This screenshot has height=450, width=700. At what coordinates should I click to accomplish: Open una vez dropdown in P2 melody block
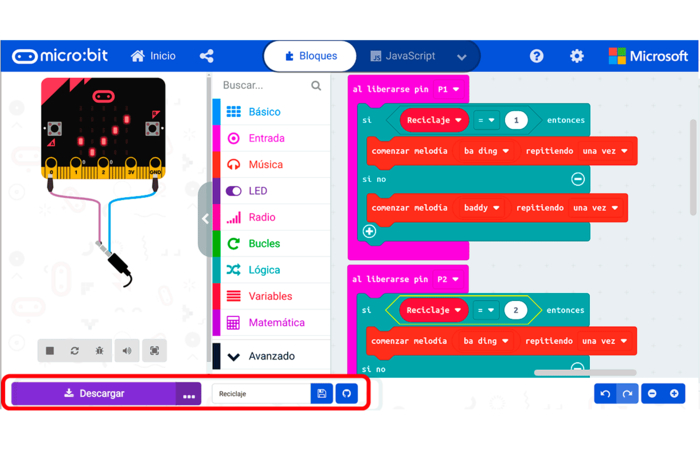[x=604, y=341]
